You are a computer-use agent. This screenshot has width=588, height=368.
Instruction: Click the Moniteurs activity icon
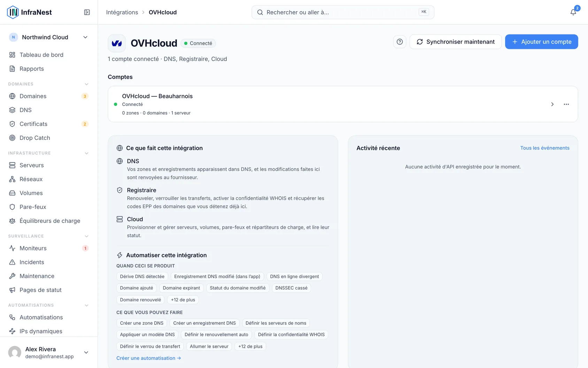click(12, 248)
